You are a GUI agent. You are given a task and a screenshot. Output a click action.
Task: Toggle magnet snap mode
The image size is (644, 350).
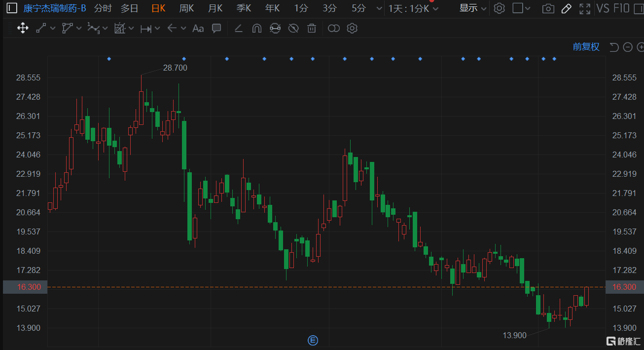(256, 29)
